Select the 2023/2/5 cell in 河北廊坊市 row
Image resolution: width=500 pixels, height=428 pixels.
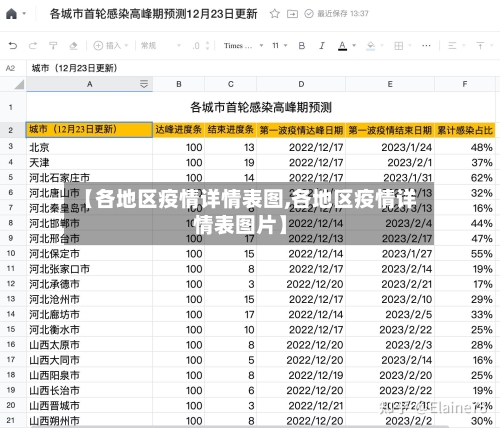coord(390,314)
